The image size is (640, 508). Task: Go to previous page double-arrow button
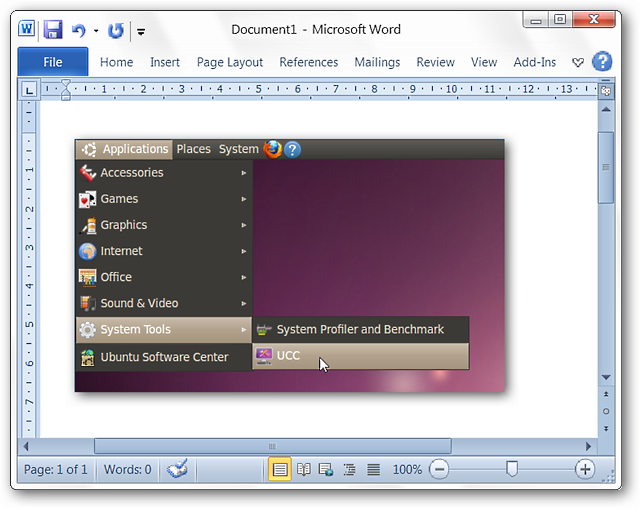[606, 394]
